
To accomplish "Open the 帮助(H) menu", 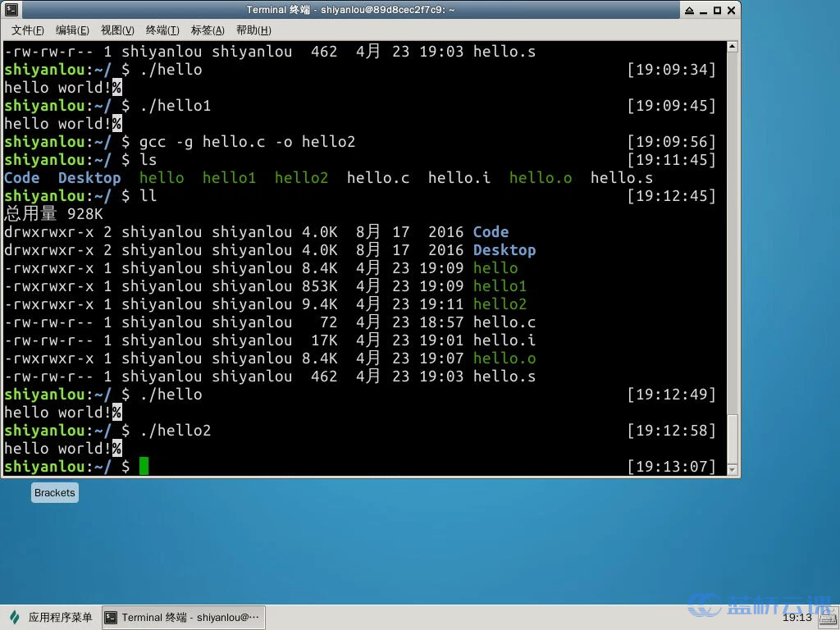I will 253,30.
